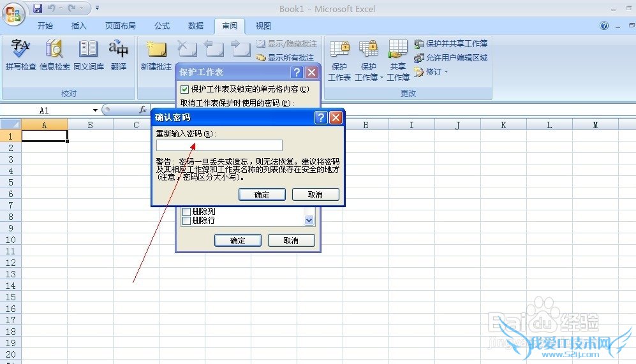Select row 10 header
636x364 pixels.
tap(11, 239)
